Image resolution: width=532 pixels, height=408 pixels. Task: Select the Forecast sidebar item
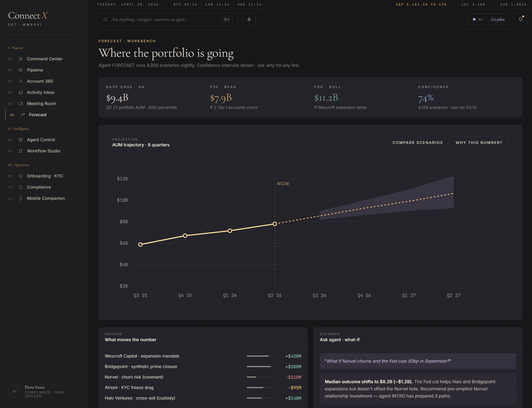[38, 115]
